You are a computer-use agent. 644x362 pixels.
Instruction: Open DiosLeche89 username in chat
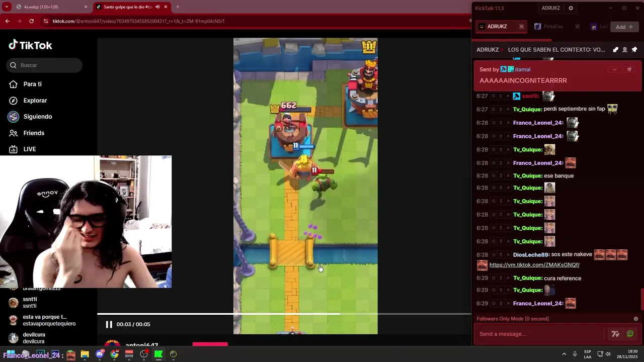tap(531, 255)
